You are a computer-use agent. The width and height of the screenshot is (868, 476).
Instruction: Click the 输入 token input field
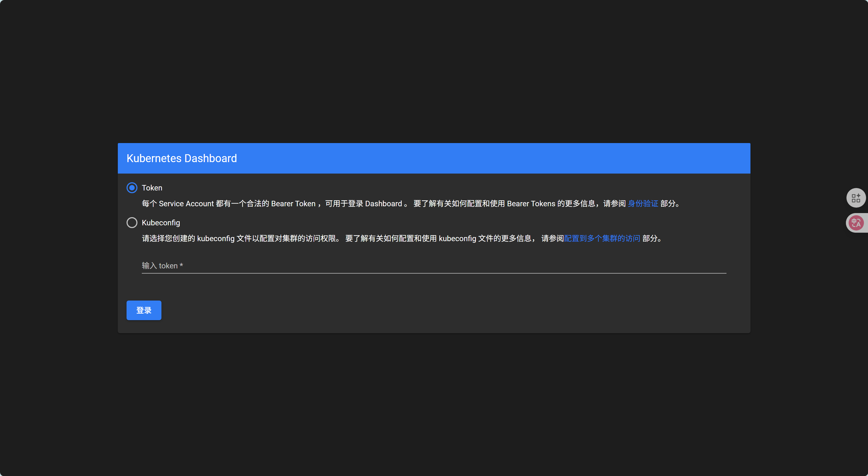tap(434, 266)
